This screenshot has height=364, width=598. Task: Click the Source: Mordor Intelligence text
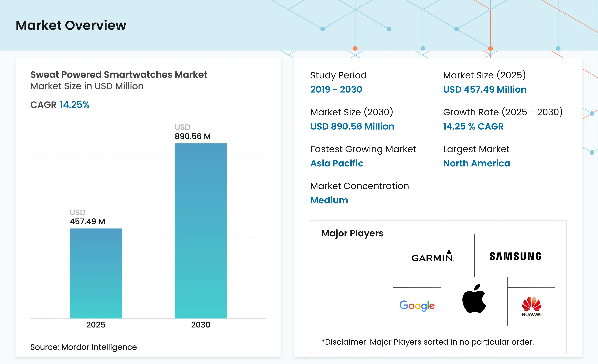[83, 347]
